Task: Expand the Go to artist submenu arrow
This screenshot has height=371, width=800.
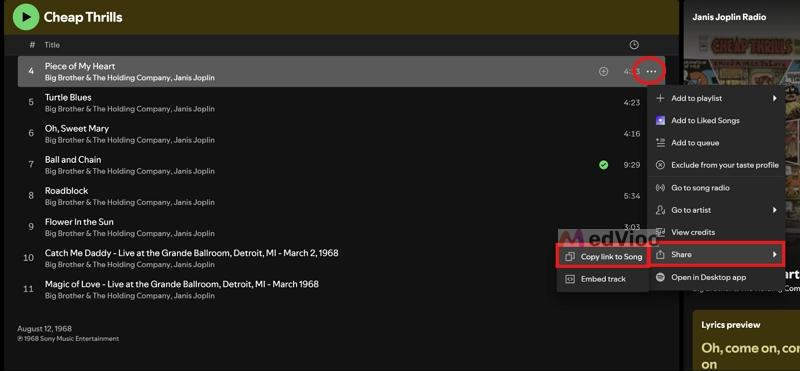Action: pyautogui.click(x=774, y=210)
